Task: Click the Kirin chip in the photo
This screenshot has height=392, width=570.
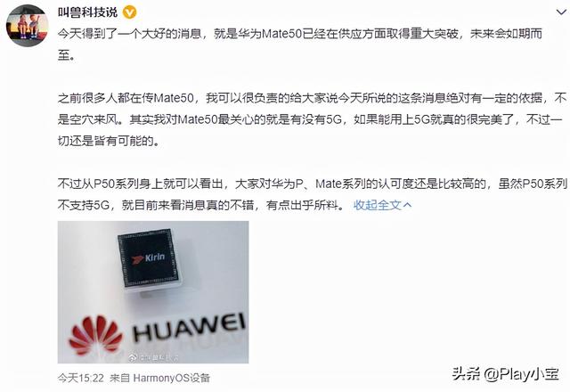Action: 149,260
